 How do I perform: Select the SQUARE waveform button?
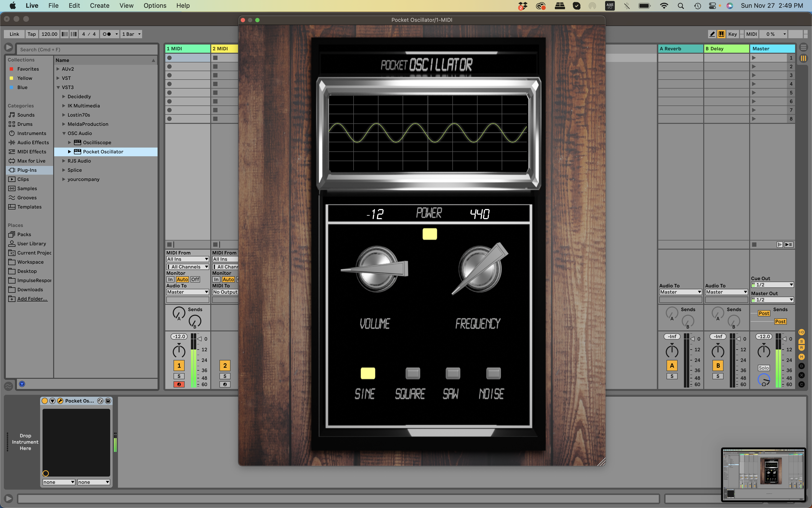pyautogui.click(x=413, y=373)
